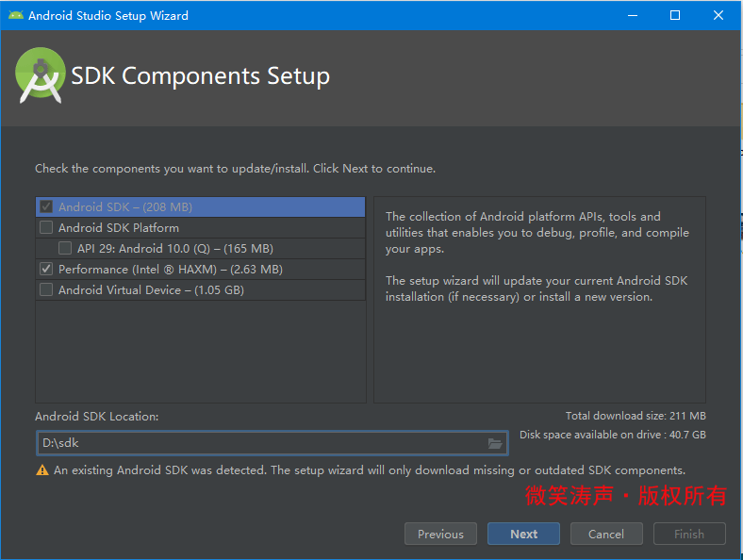Click the warning triangle icon

42,470
